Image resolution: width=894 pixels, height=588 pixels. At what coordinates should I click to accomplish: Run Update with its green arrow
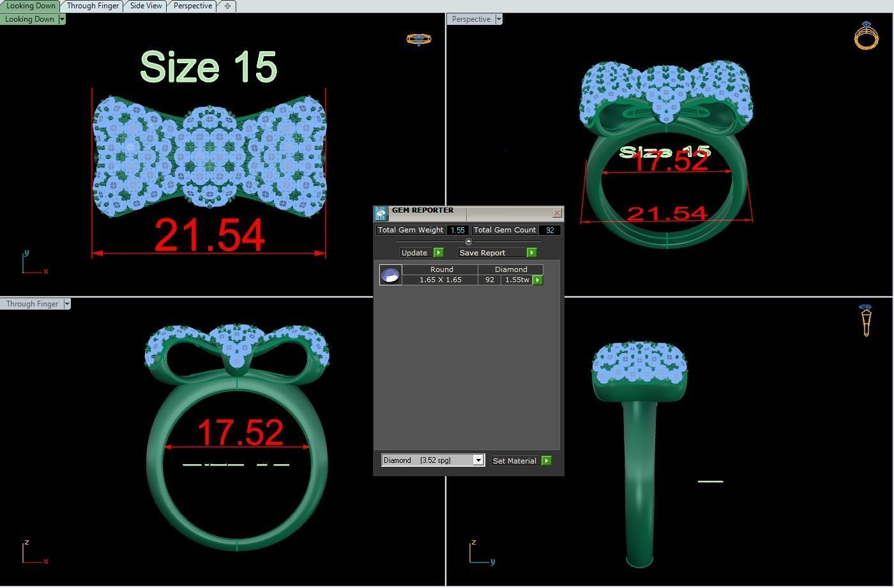point(439,253)
